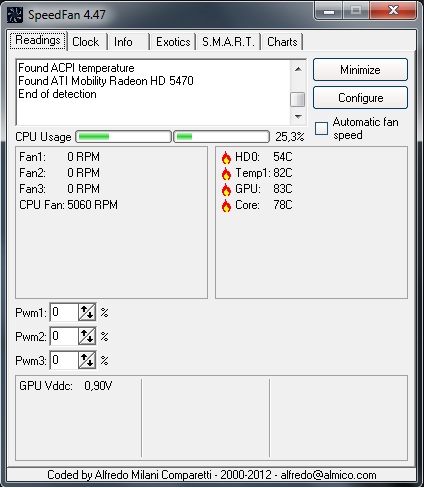The width and height of the screenshot is (424, 488).
Task: Click the Core 78C temperature value
Action: [283, 205]
